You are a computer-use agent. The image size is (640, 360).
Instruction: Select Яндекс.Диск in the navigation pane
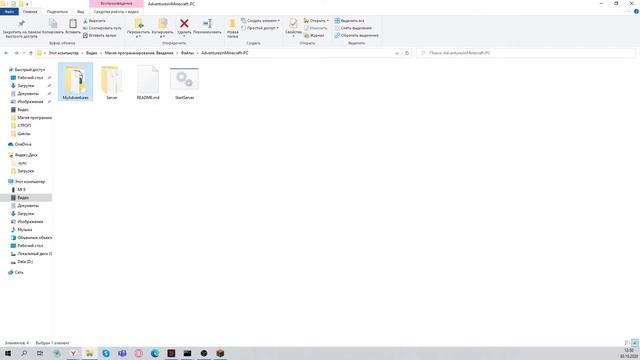tap(26, 155)
